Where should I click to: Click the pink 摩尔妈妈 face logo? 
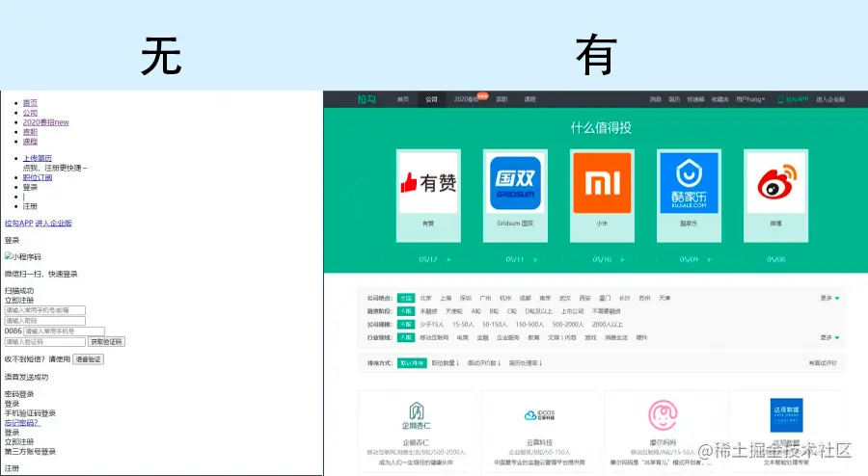[x=663, y=415]
